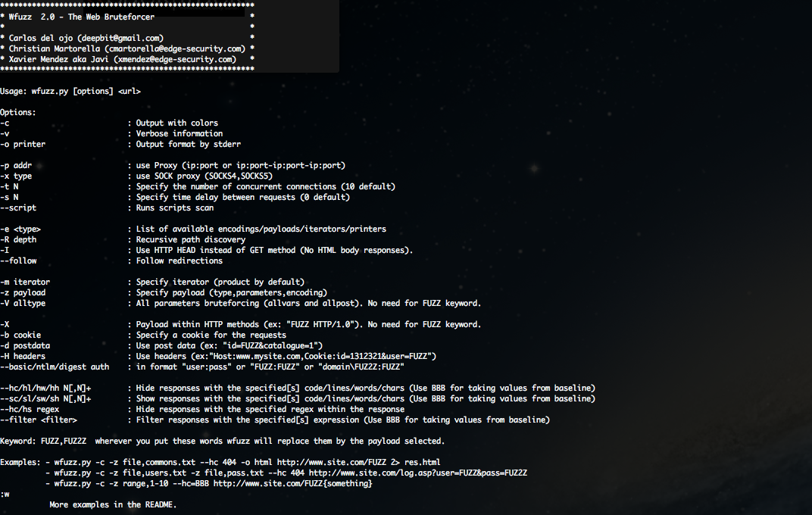Click the '--hc/hs regex' option
The image size is (812, 515).
[30, 410]
